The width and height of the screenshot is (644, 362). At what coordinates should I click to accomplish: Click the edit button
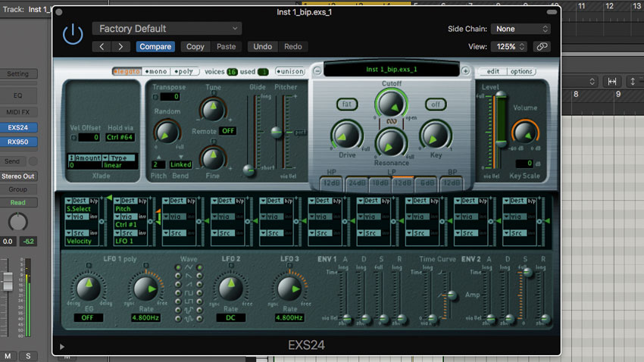coord(493,71)
